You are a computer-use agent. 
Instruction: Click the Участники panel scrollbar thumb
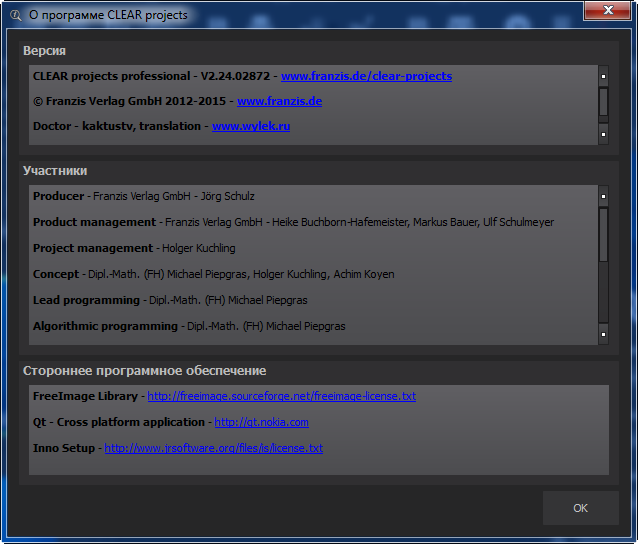coord(603,235)
